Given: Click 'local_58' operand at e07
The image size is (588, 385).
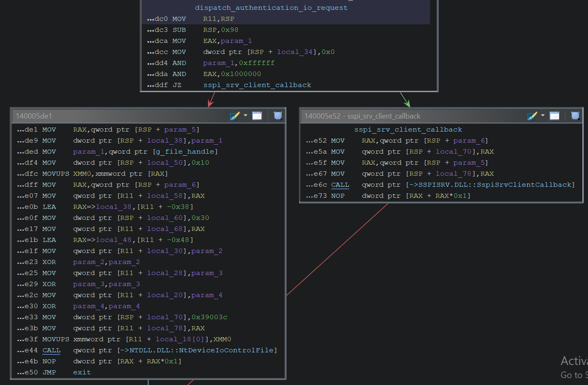Looking at the screenshot, I should coord(165,196).
